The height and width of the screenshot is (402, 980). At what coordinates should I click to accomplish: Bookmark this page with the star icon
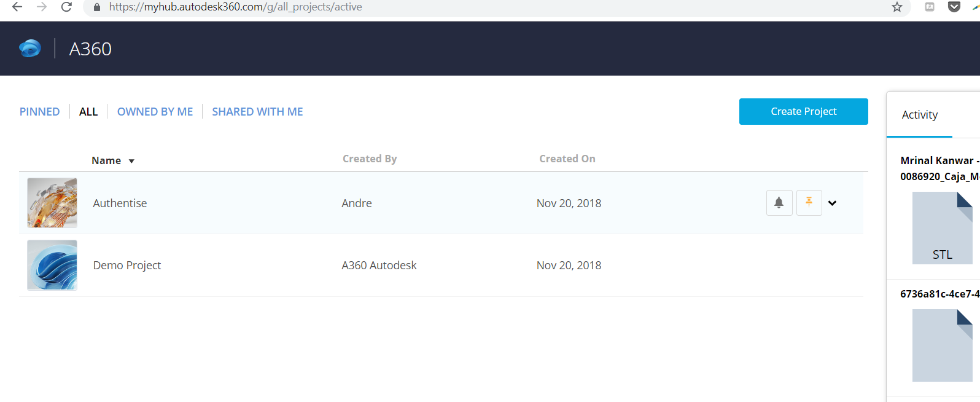click(x=897, y=7)
